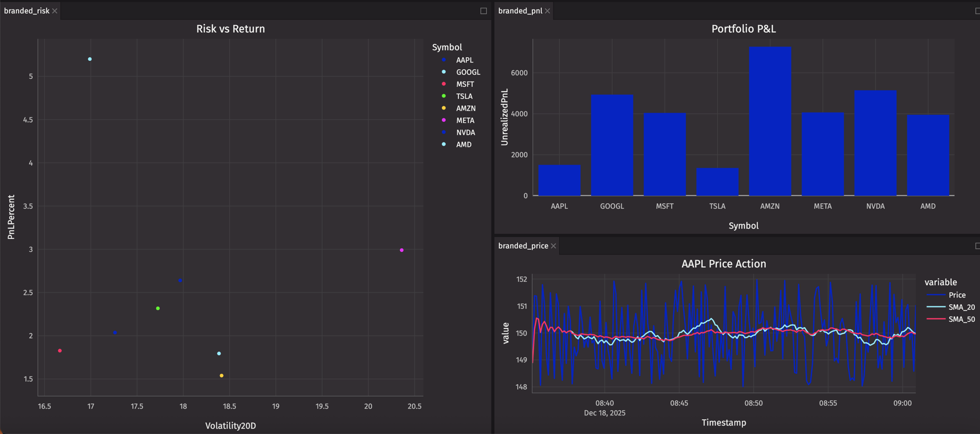980x434 pixels.
Task: Click the NVDA bar in Portfolio P&L
Action: tap(875, 143)
